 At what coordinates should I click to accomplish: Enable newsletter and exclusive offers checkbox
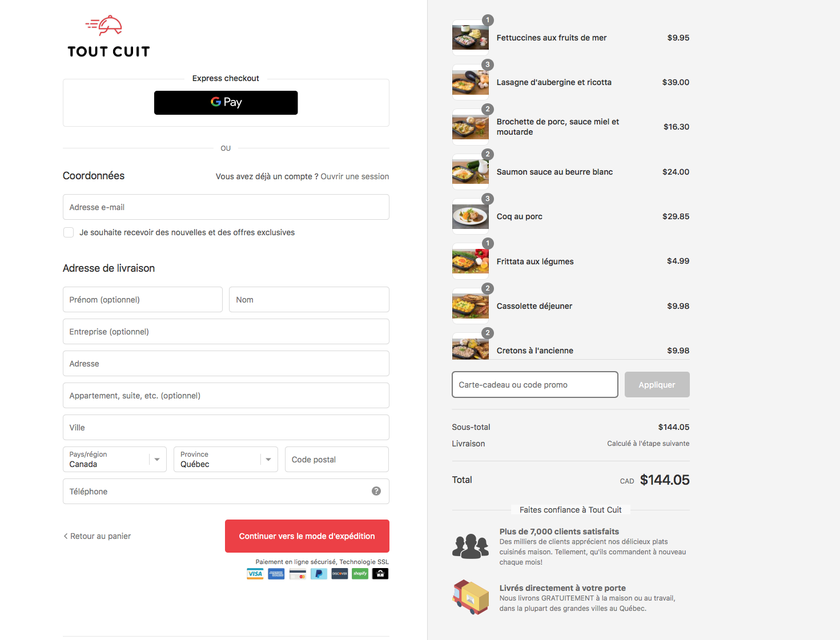pos(69,232)
